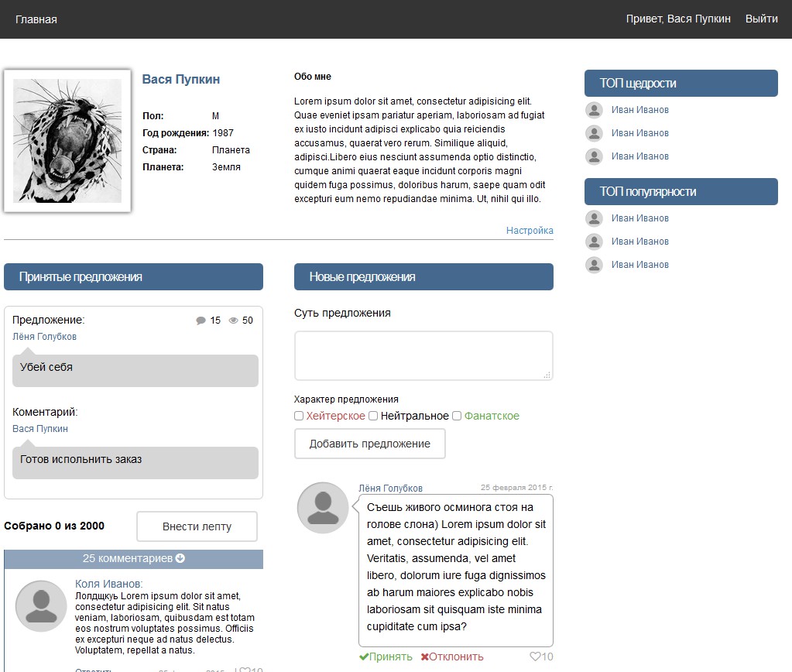This screenshot has height=672, width=792.
Task: Click Лёня Голубков's avatar in new offers
Action: [323, 508]
